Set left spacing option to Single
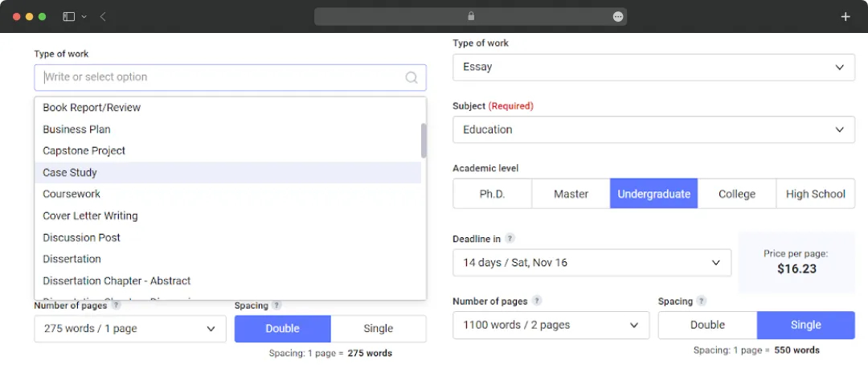Screen dimensions: 868x365 (378, 328)
